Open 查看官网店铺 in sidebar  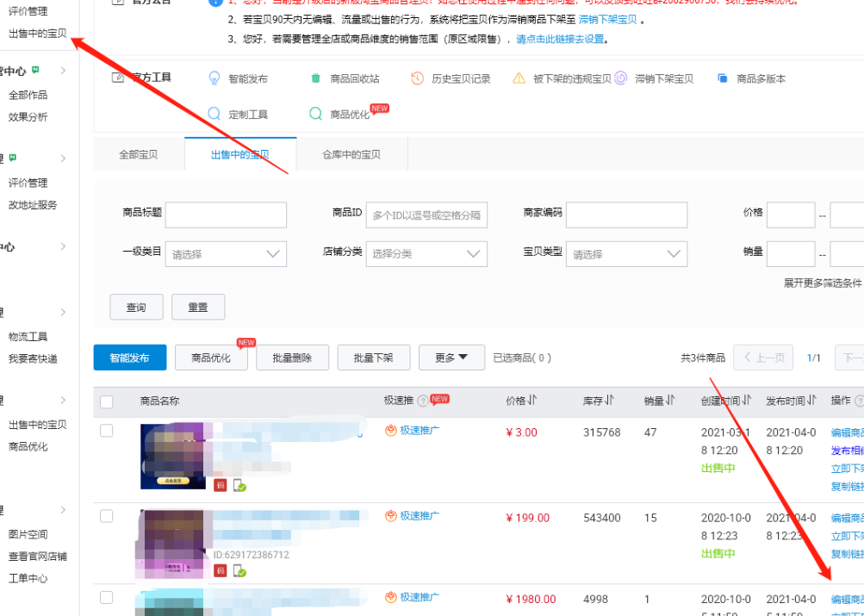38,556
